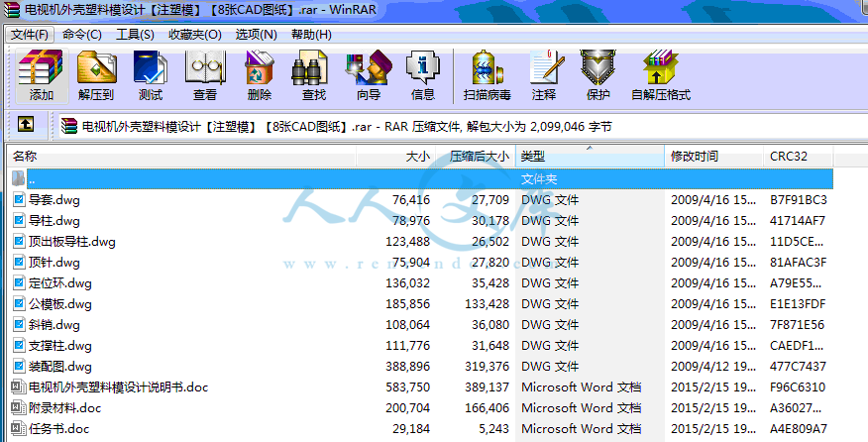Click the 保护 (Protect) shield icon

tap(597, 76)
